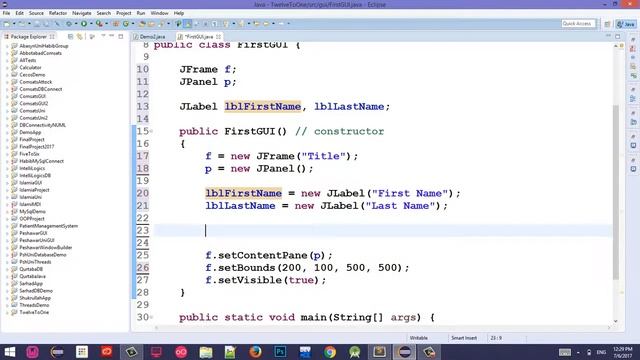
Task: Open the Window menu
Action: tap(159, 13)
